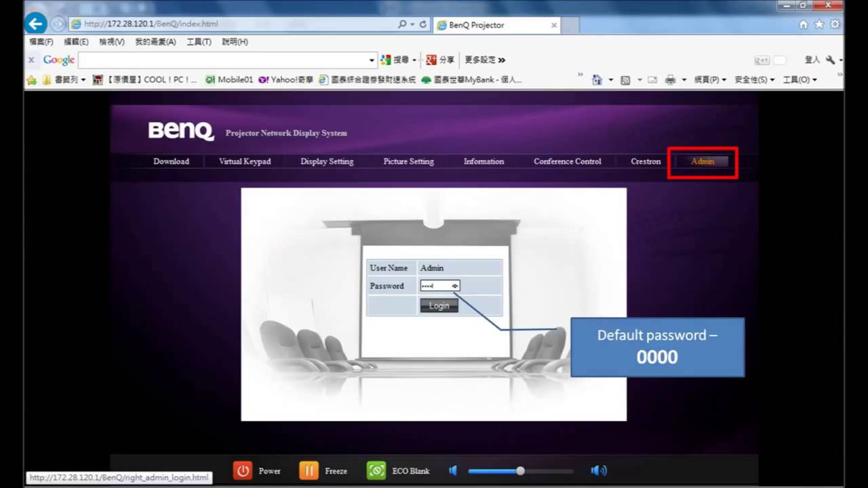Open the View (V) menu
This screenshot has height=488, width=868.
(x=112, y=42)
